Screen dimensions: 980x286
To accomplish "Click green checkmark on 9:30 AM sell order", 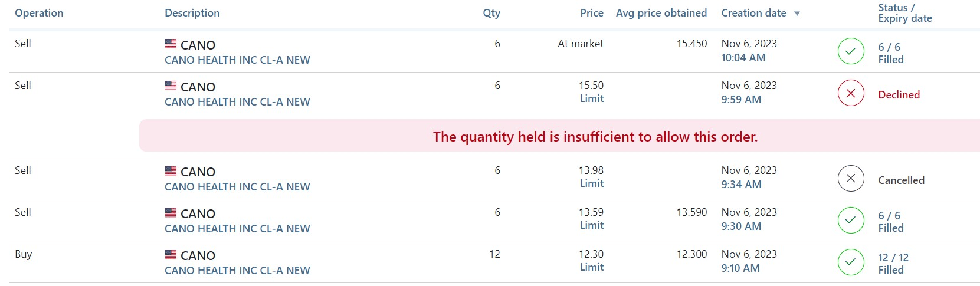I will [850, 221].
